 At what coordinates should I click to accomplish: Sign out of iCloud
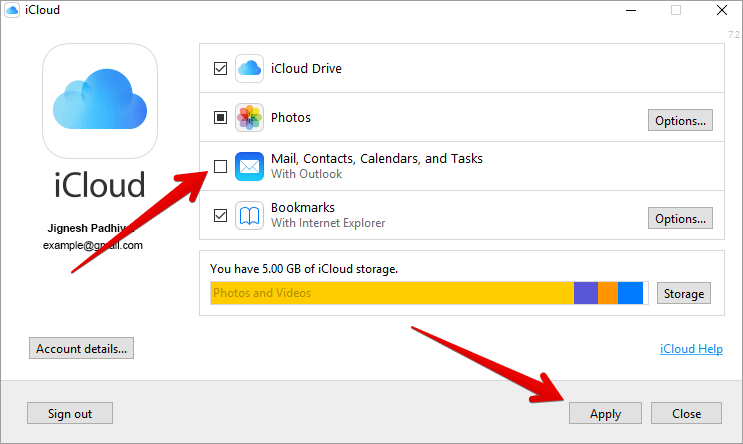[x=70, y=413]
